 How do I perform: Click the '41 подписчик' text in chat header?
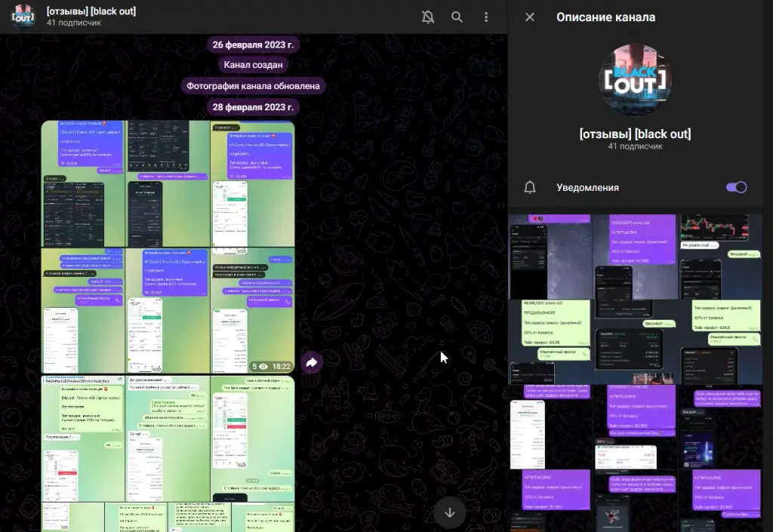[x=74, y=23]
